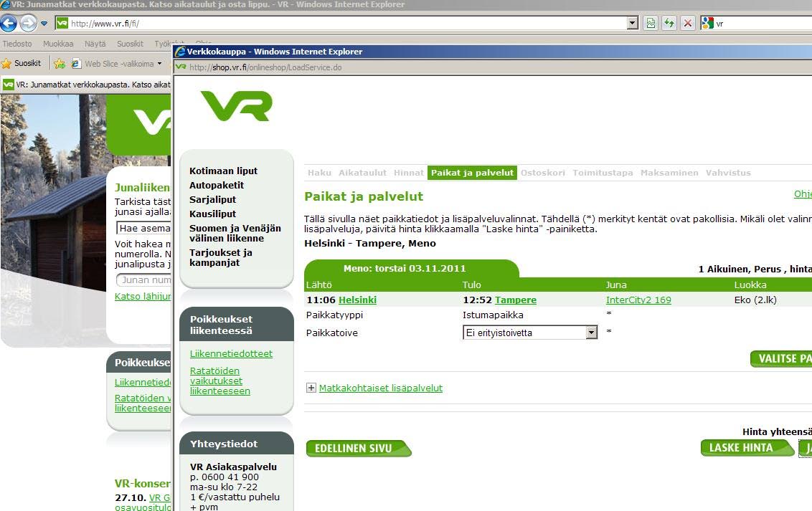Click the browser Forward arrow button
Screen dimensions: 812x511
click(29, 23)
